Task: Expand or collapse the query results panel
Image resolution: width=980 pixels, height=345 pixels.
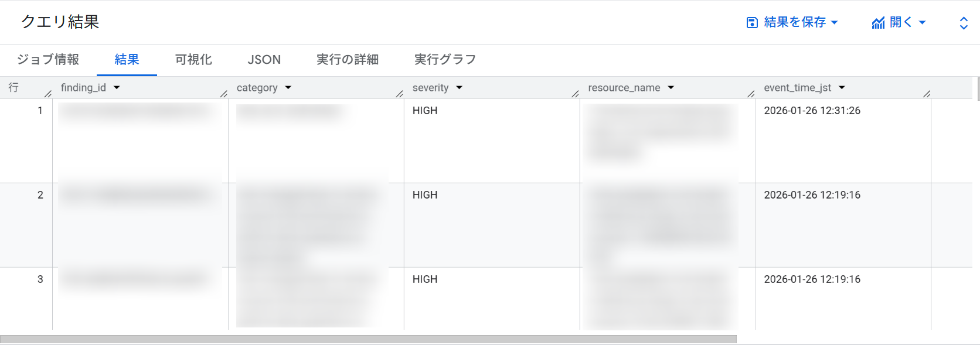Action: click(x=964, y=23)
